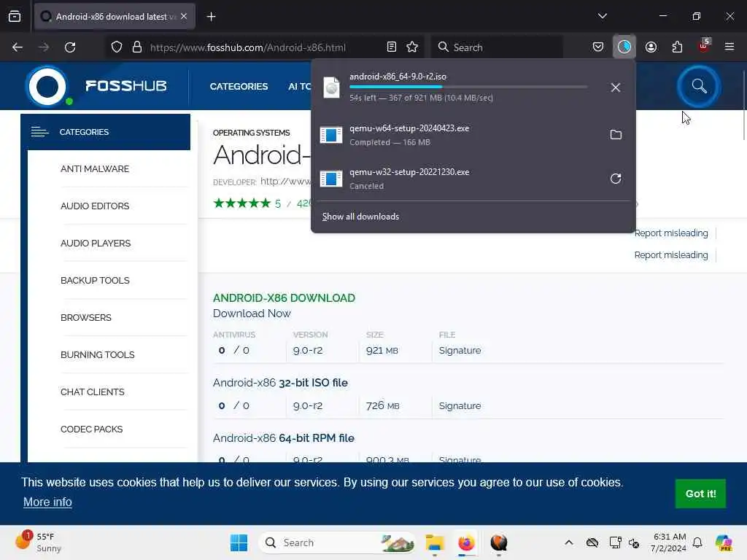Select AUDIO PLAYERS category
The height and width of the screenshot is (560, 747).
pos(96,244)
